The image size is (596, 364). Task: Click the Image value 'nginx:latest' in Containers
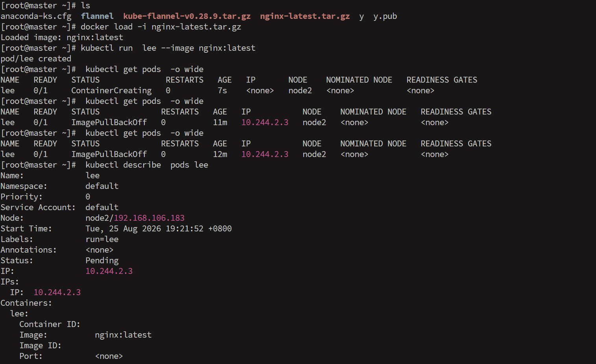pos(123,335)
